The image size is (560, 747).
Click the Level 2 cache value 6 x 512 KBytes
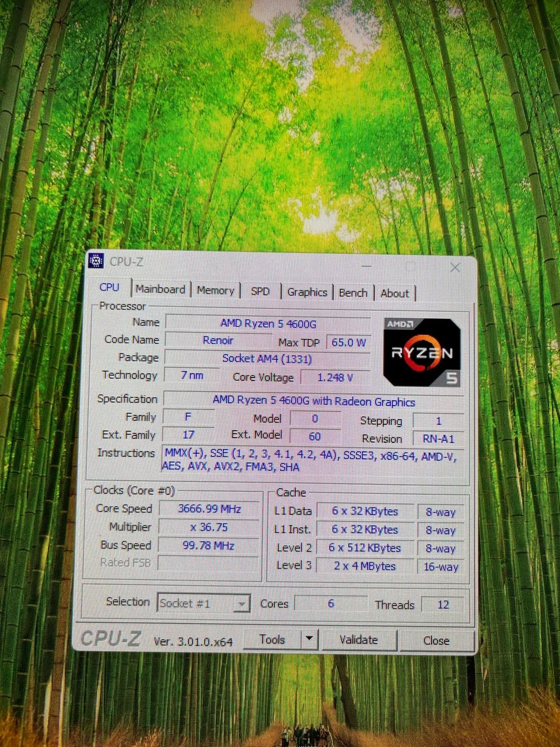point(365,548)
